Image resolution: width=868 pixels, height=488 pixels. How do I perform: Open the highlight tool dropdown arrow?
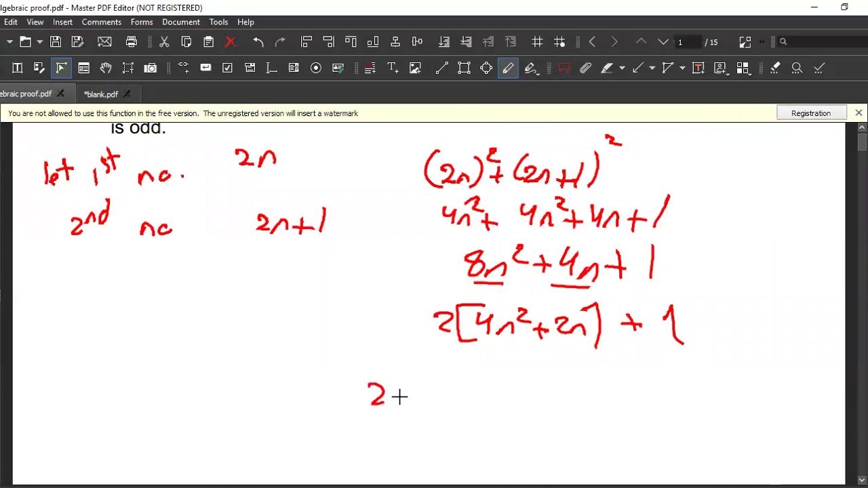622,68
